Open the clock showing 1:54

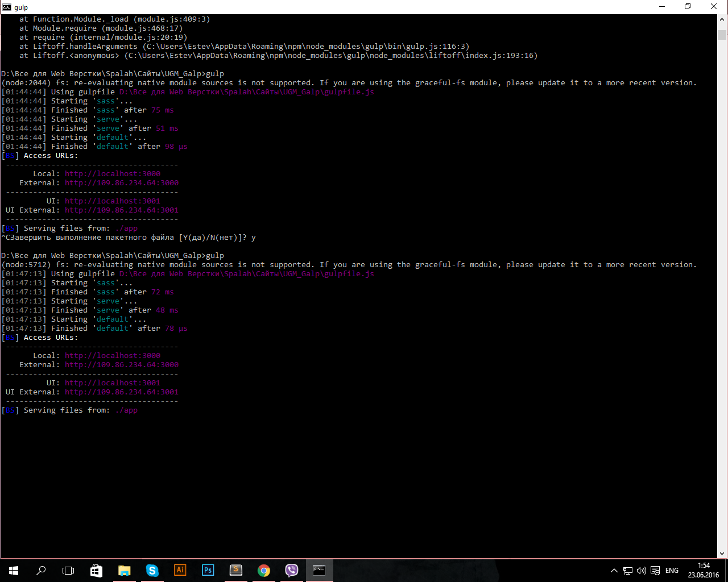coord(704,570)
